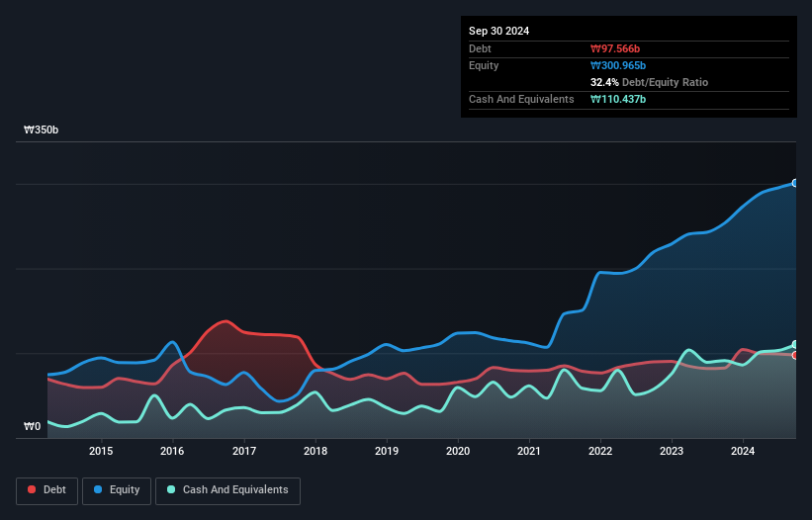
Task: Select the 2021 x-axis label
Action: [529, 451]
